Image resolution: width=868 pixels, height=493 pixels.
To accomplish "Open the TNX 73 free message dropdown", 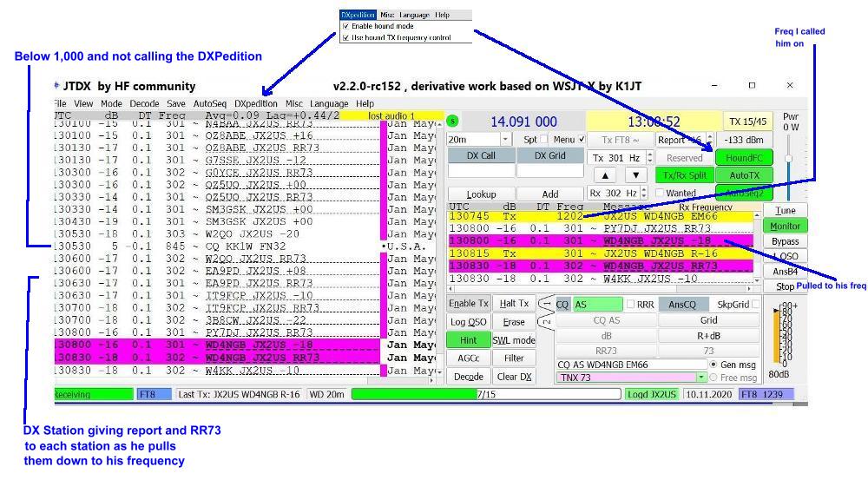I will point(701,378).
